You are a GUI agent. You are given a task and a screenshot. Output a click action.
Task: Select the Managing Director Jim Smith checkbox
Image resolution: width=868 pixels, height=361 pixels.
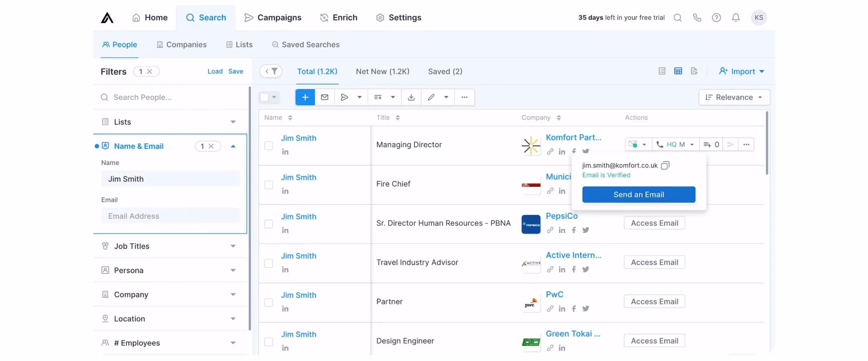(x=269, y=146)
